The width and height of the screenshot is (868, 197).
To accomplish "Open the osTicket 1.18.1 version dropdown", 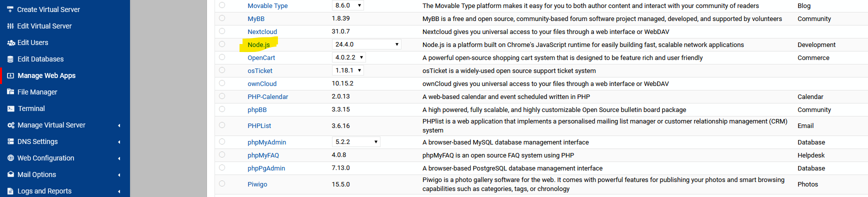I will (348, 70).
